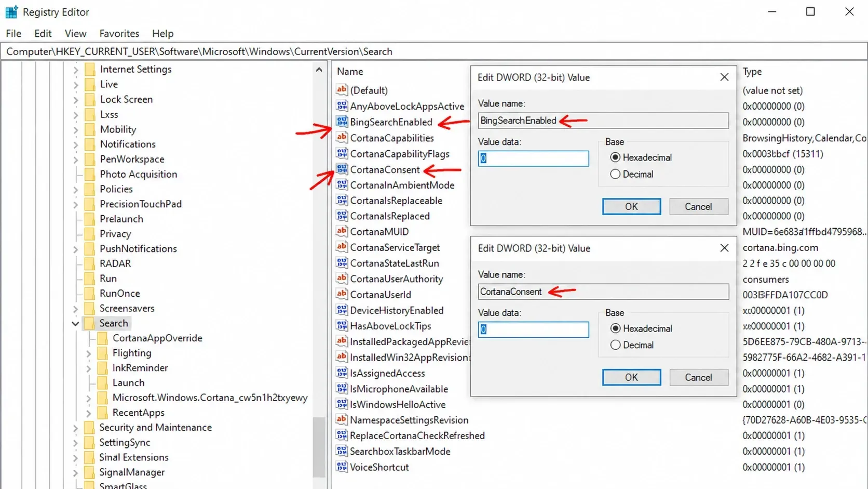Click the CortanaUserAuthority string icon

click(x=342, y=279)
